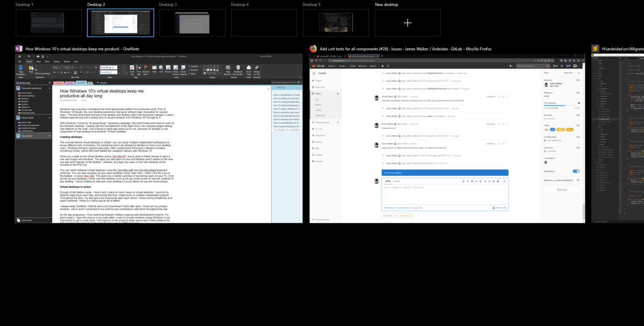Open the Groups dropdown in the GitLab navbar
The image size is (644, 326).
[343, 66]
